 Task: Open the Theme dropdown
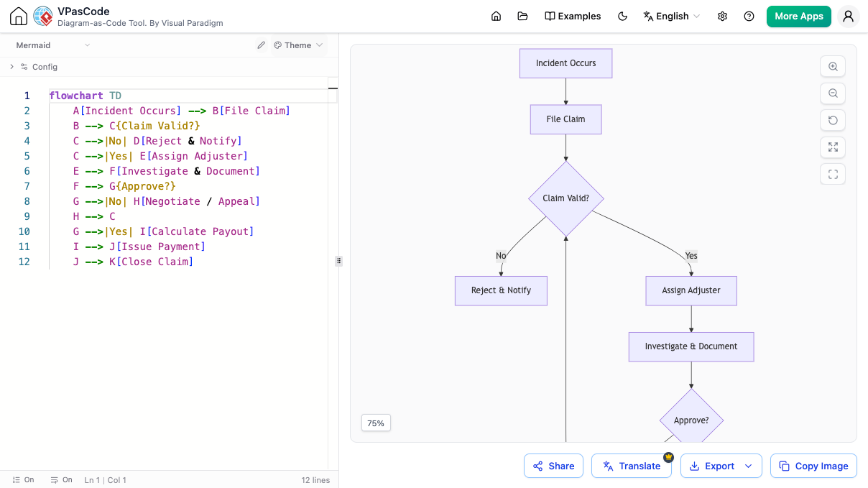click(x=298, y=45)
